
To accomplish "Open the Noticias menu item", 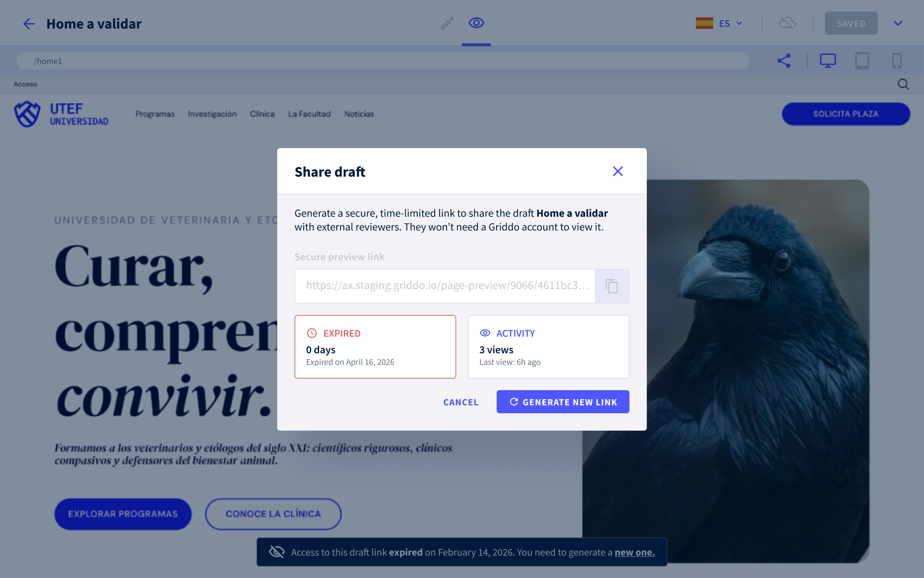I will 359,114.
